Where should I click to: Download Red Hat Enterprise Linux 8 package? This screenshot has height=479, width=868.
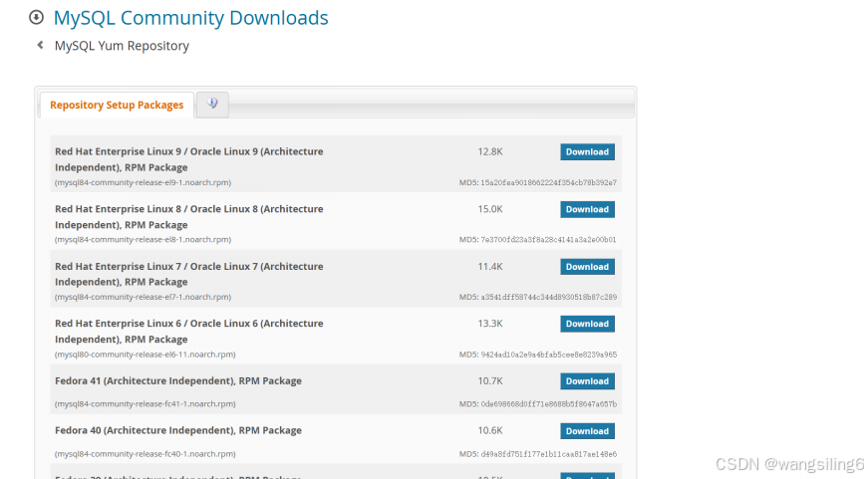(x=587, y=210)
